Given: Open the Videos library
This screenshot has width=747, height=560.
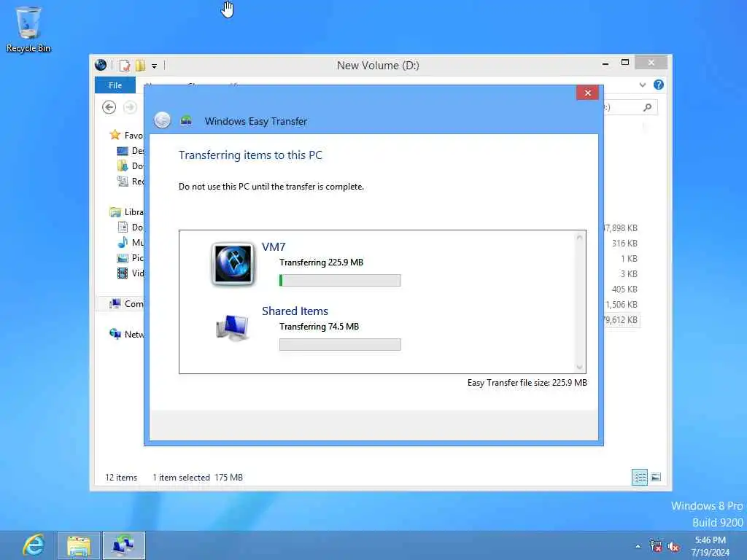Looking at the screenshot, I should (130, 273).
